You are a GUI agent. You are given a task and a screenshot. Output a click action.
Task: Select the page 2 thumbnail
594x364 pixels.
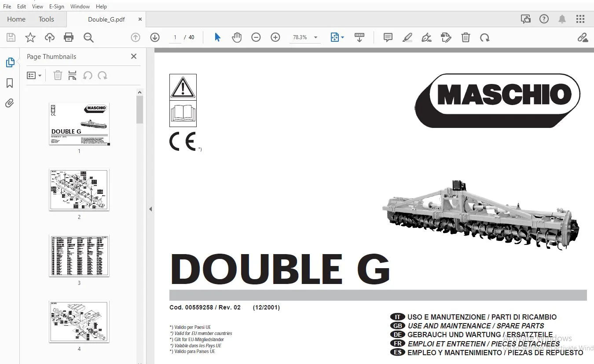coord(79,190)
